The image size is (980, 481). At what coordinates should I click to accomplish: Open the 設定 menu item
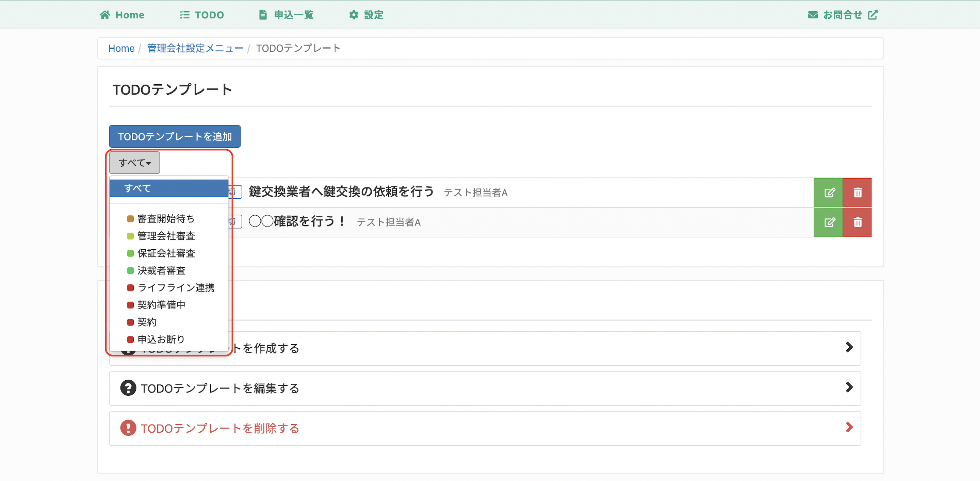(x=366, y=15)
